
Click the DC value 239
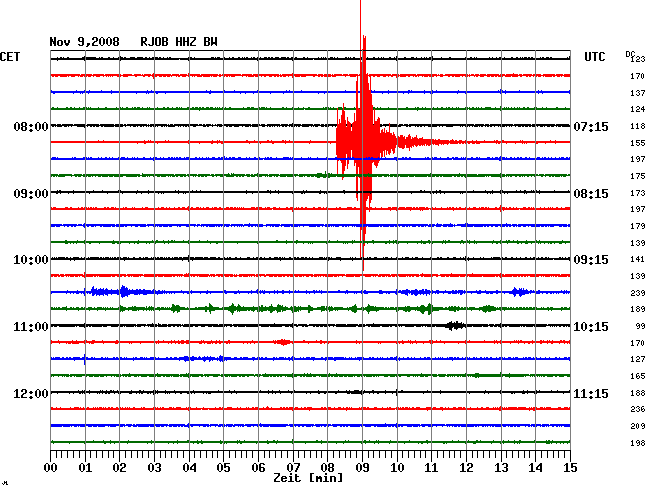click(x=638, y=293)
